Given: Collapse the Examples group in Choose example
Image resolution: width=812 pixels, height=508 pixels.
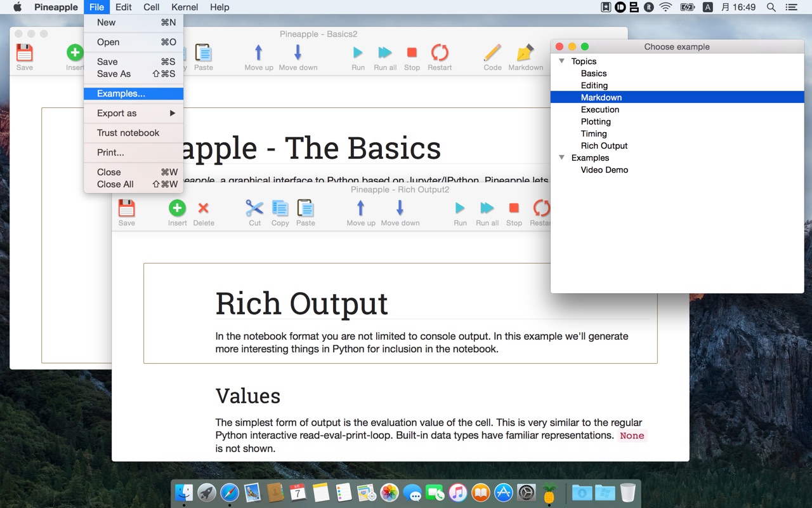Looking at the screenshot, I should tap(561, 157).
